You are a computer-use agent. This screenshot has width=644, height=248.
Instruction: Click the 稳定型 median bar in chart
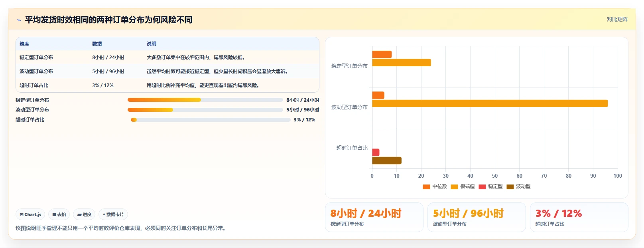tap(382, 54)
